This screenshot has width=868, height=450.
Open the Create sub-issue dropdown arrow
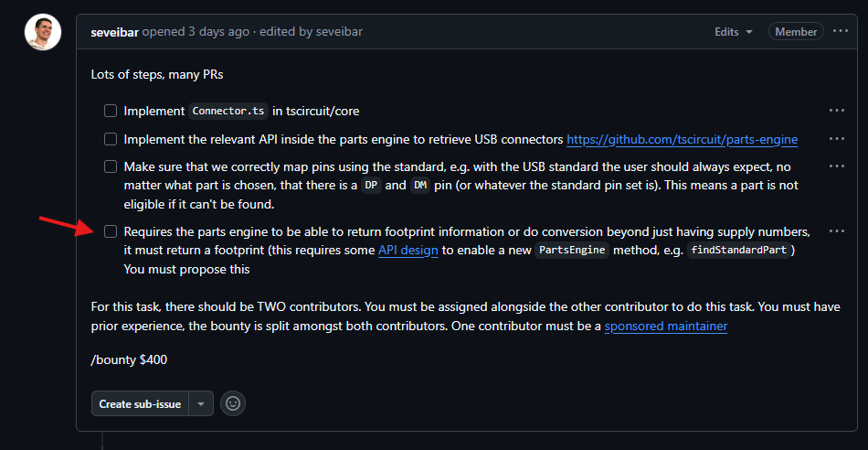tap(201, 403)
